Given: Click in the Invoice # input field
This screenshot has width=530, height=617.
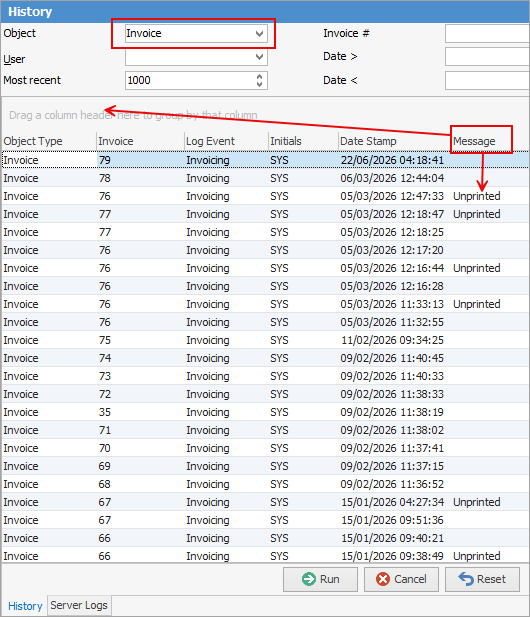Looking at the screenshot, I should 487,33.
